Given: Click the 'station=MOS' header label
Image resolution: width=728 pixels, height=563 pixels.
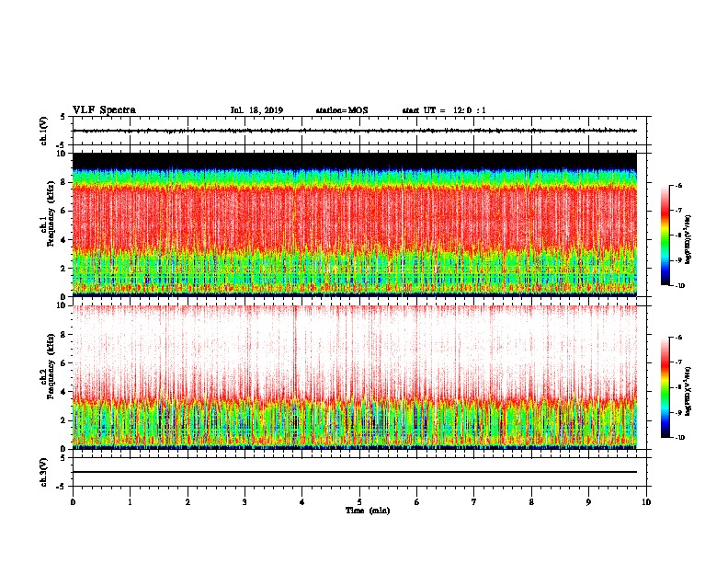Looking at the screenshot, I should pyautogui.click(x=342, y=110).
